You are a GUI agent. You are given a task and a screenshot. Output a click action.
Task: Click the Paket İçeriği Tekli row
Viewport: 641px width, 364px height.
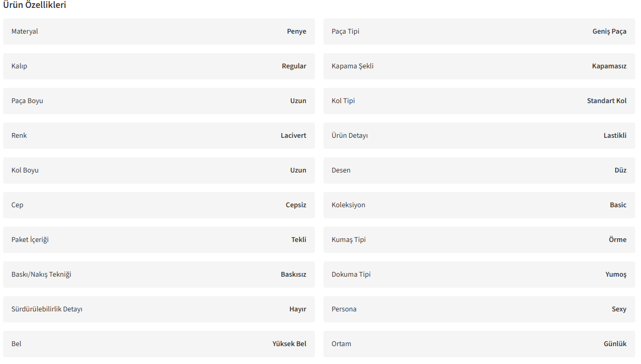point(159,240)
